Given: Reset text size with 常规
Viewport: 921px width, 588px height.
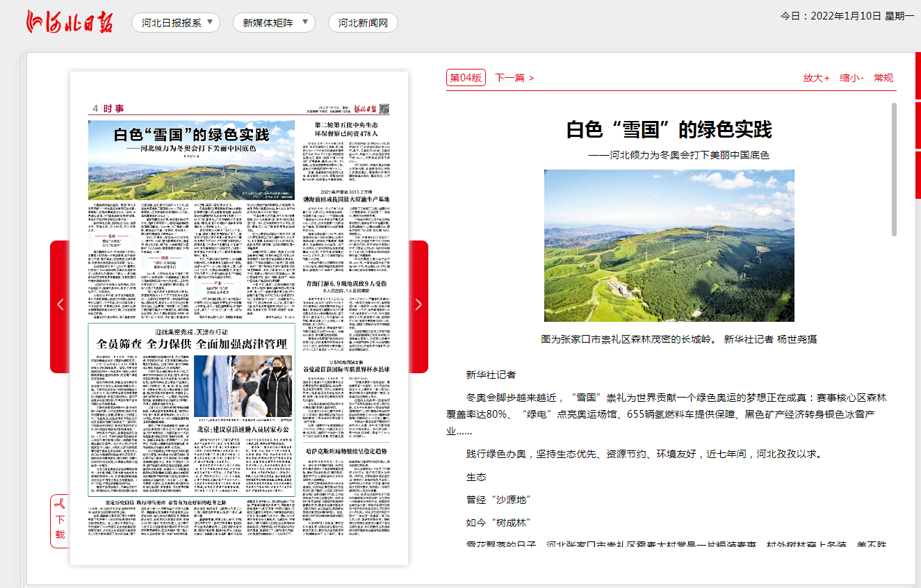Looking at the screenshot, I should [x=883, y=78].
